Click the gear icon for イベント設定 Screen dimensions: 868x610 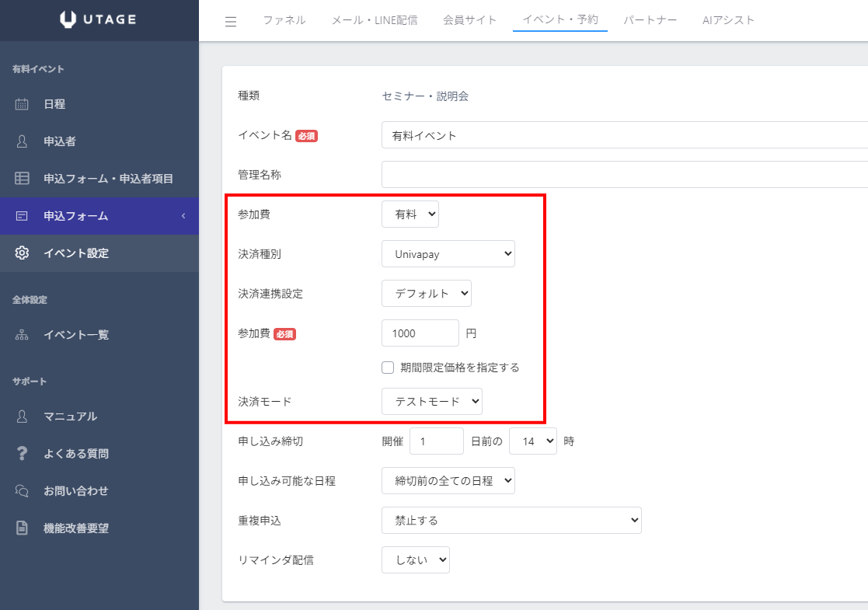coord(22,253)
